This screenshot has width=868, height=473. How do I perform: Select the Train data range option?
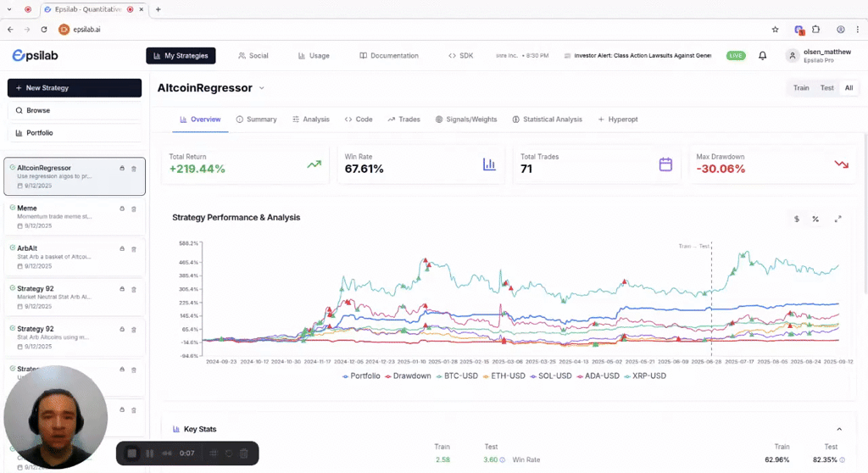point(800,88)
